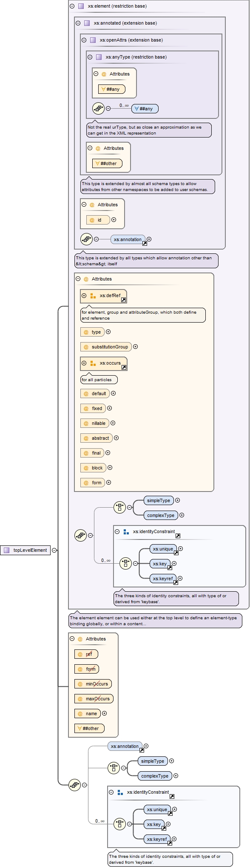This screenshot has width=250, height=868.
Task: Follow the xs:annotation reference arrow in xs:annotated
Action: point(145,244)
